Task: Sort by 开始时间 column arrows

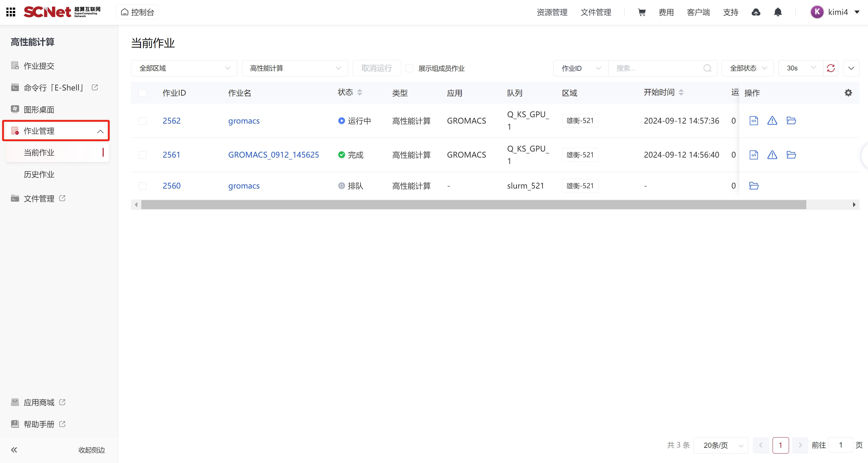Action: click(681, 92)
